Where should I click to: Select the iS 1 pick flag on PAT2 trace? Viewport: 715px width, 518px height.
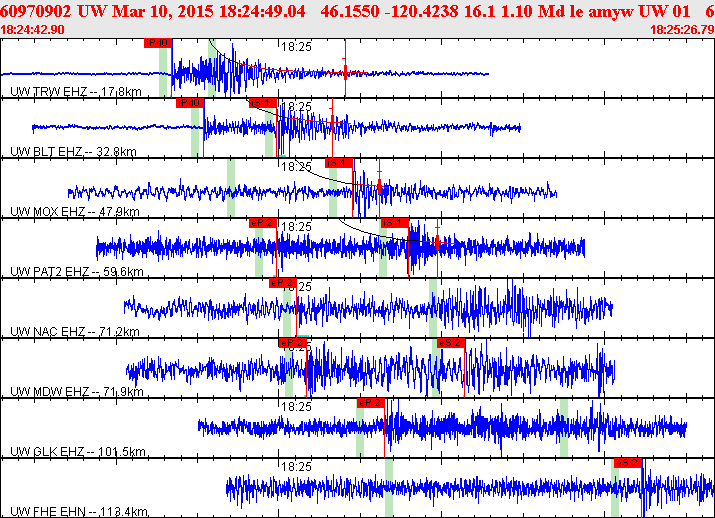[395, 223]
